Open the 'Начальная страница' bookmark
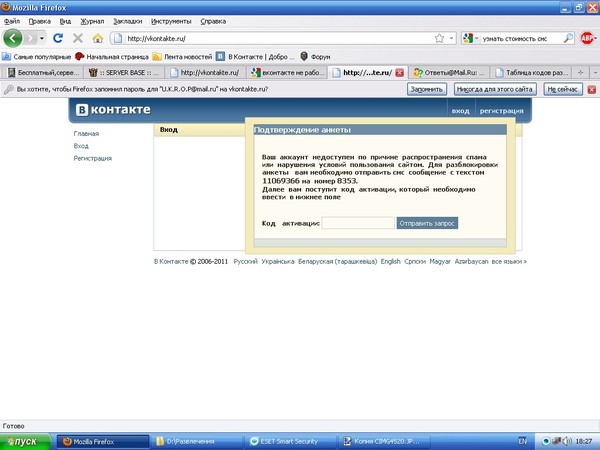This screenshot has height=450, width=600. click(112, 57)
